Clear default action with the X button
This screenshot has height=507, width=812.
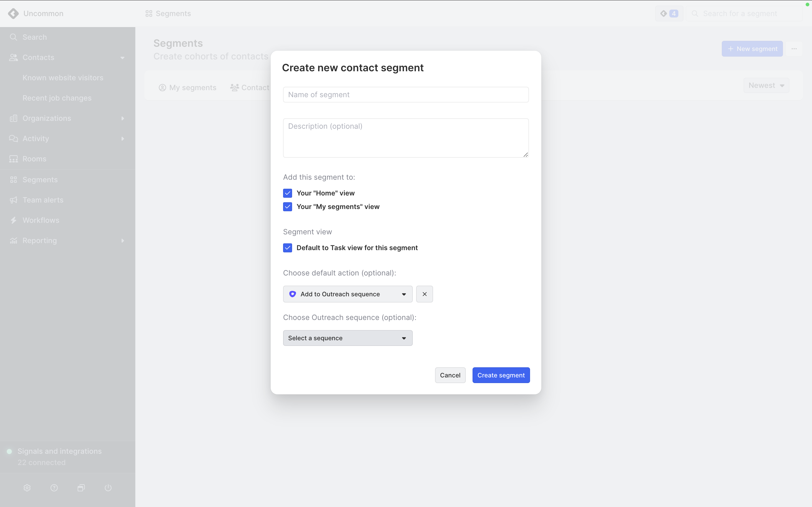(424, 294)
